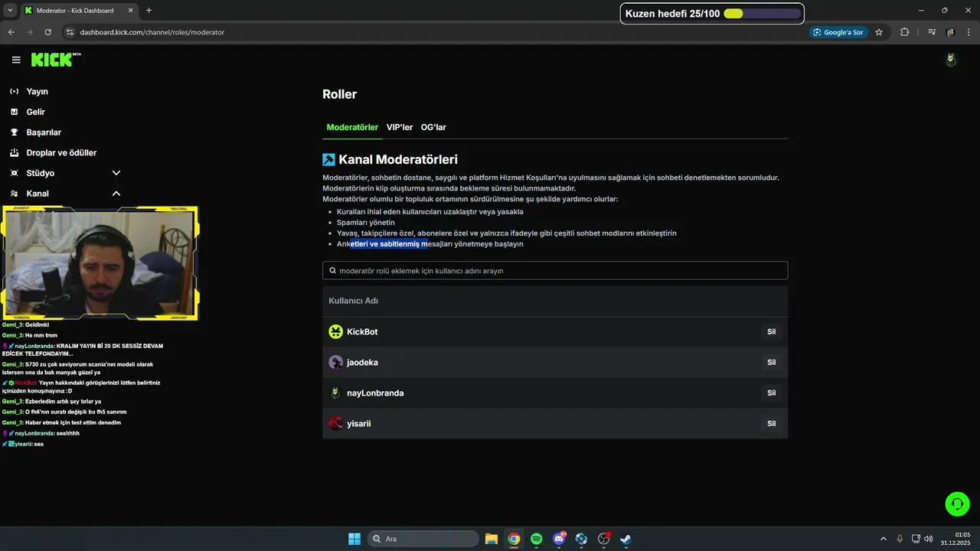Open Spotify from the taskbar
Screen dimensions: 980x551
(x=536, y=539)
